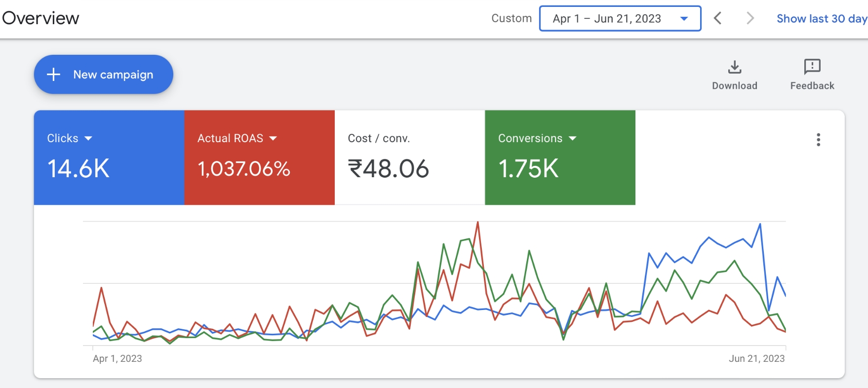Image resolution: width=868 pixels, height=388 pixels.
Task: Click the 14.6K clicks value
Action: pyautogui.click(x=79, y=169)
